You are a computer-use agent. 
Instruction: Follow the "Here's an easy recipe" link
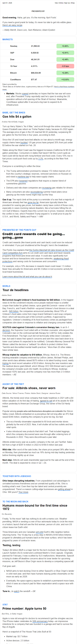[x=12, y=25]
